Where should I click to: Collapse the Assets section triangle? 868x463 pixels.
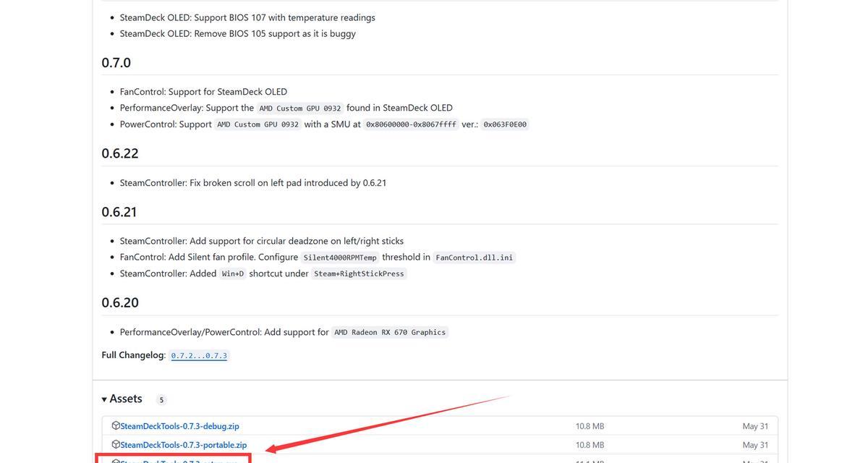pos(104,399)
